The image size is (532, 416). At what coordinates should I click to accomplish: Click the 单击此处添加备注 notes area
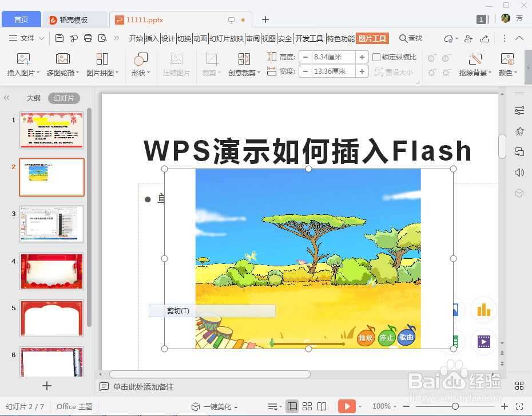pos(144,387)
